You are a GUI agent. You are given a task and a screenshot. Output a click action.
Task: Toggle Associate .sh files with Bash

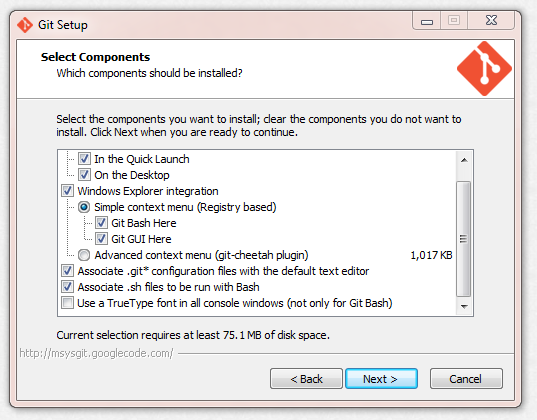pos(67,287)
